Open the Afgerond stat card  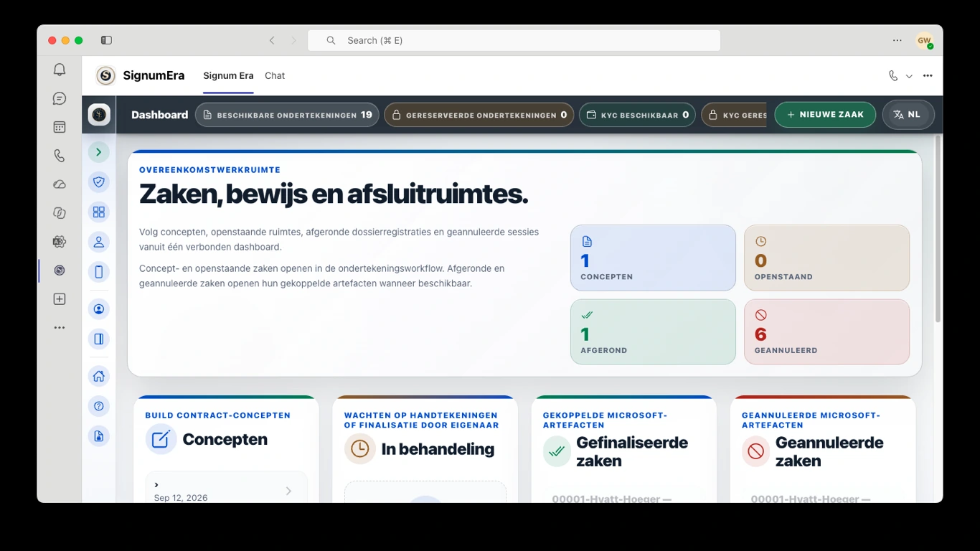click(653, 331)
